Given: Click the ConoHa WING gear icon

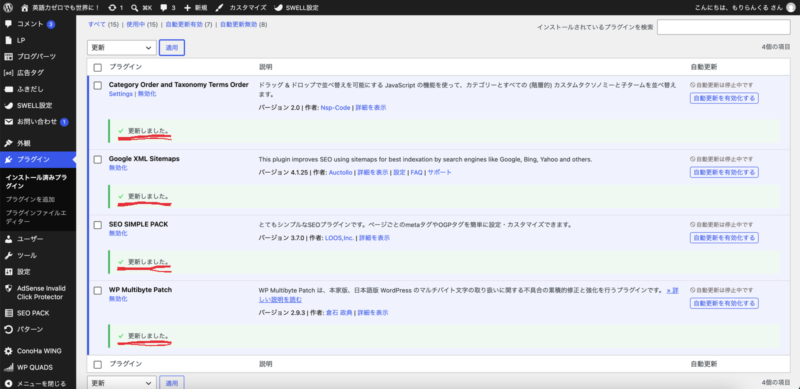Looking at the screenshot, I should [8, 351].
